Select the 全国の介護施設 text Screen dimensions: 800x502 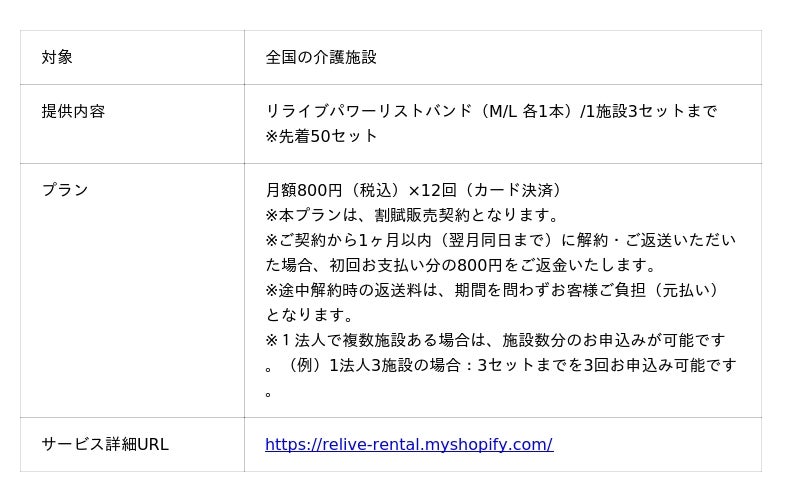click(321, 57)
